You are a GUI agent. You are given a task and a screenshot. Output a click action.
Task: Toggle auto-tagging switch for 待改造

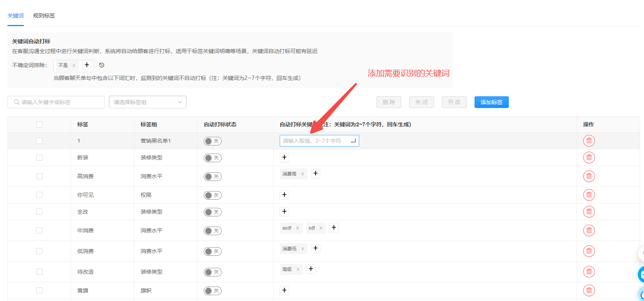tap(213, 272)
